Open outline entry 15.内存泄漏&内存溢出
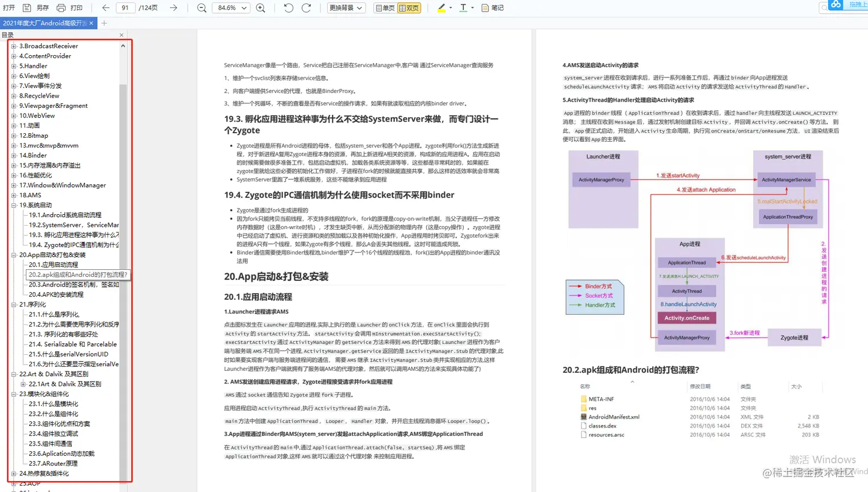The height and width of the screenshot is (492, 868). [x=50, y=165]
